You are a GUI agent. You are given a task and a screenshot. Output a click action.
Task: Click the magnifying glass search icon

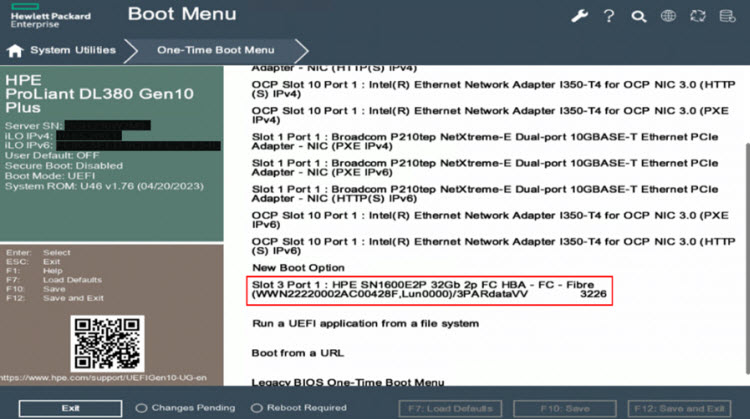(639, 16)
